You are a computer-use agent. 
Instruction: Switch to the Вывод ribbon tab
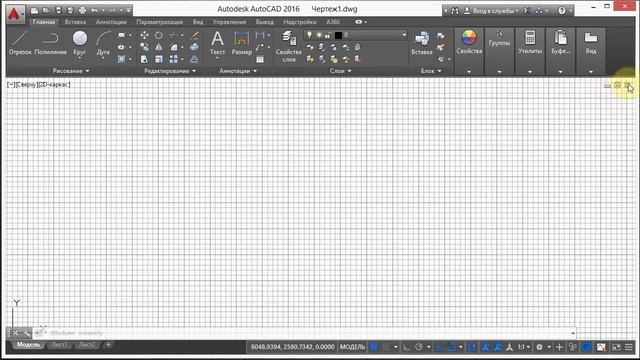[x=264, y=22]
